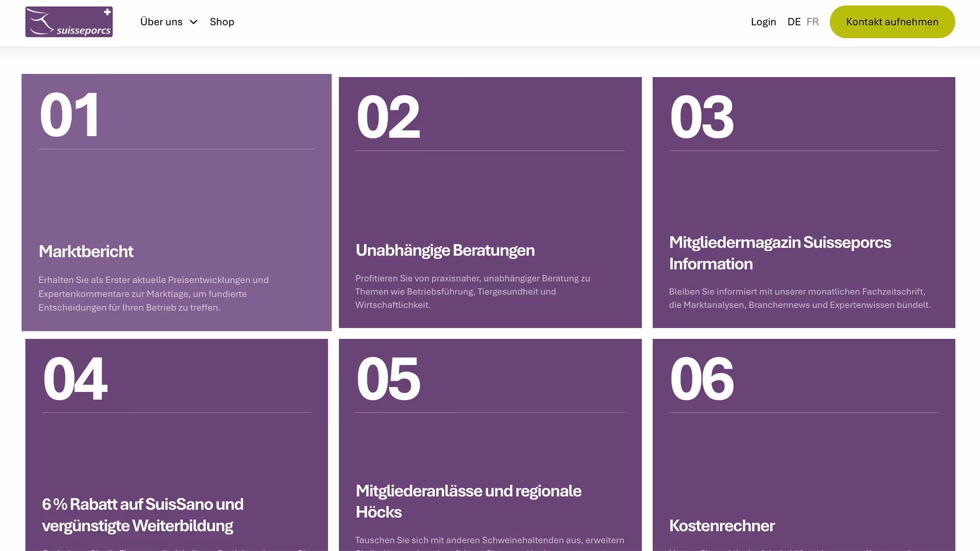The height and width of the screenshot is (551, 980).
Task: Click the large 05 number
Action: pyautogui.click(x=388, y=379)
